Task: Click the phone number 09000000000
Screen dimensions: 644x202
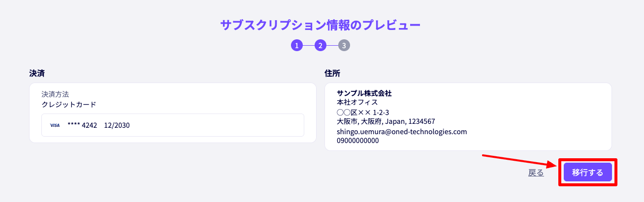Action: pos(358,141)
